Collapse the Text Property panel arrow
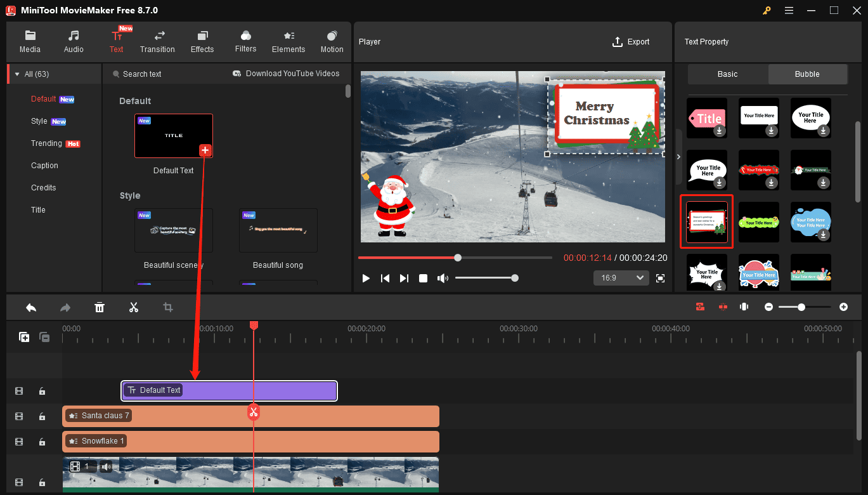868x495 pixels. [x=678, y=156]
